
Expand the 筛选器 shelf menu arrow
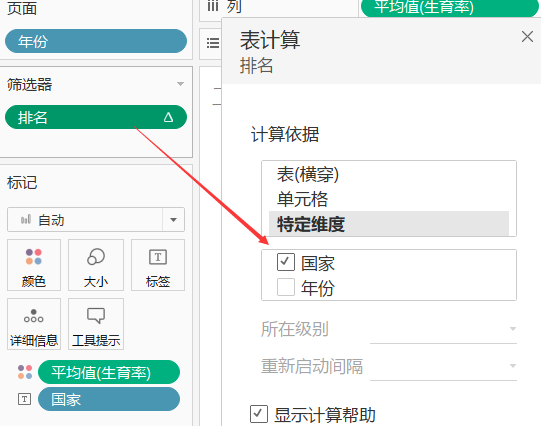pyautogui.click(x=180, y=84)
